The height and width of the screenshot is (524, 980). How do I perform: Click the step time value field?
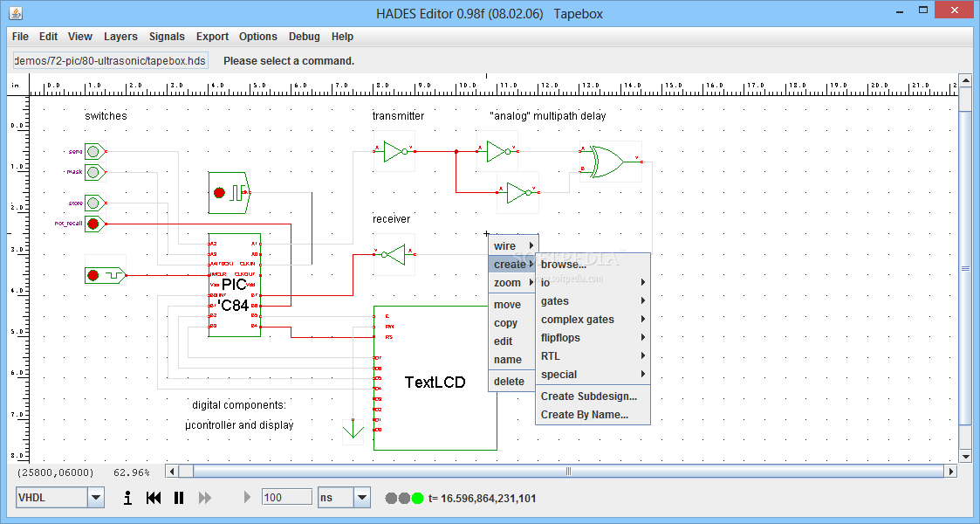[x=287, y=497]
